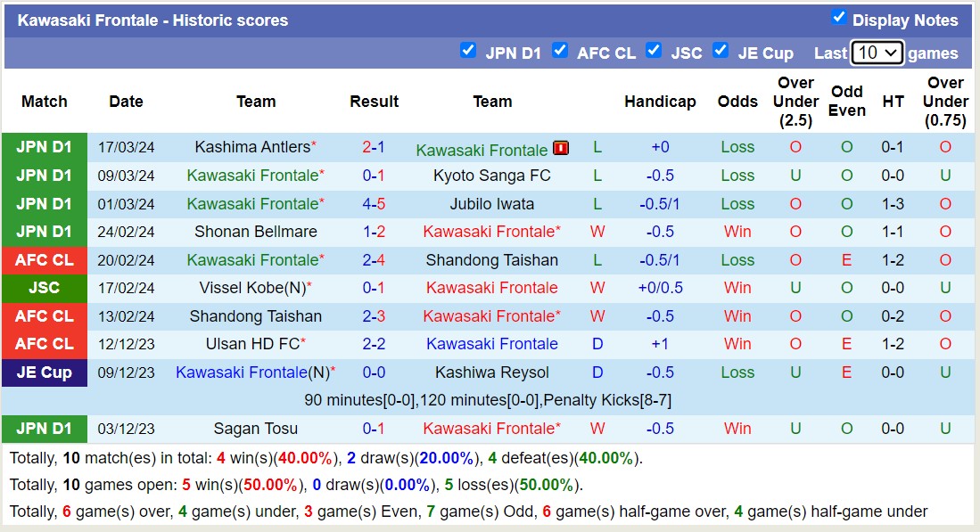980x532 pixels.
Task: Click the AFC CL badge on the 20/02/24 row
Action: [x=45, y=259]
